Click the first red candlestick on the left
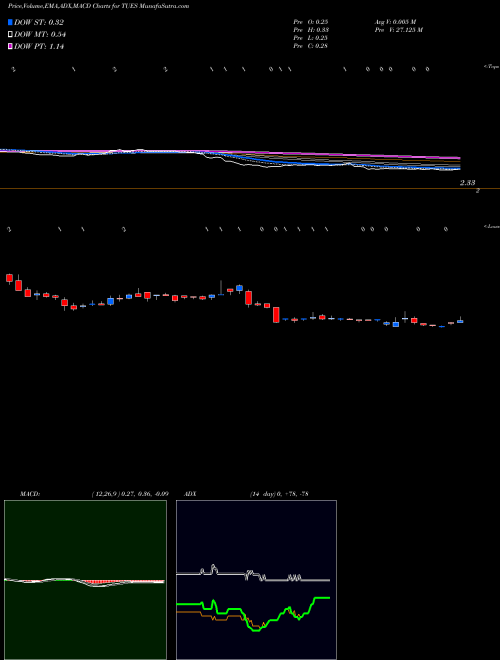Screen dimensions: 500x660 click(x=9, y=278)
